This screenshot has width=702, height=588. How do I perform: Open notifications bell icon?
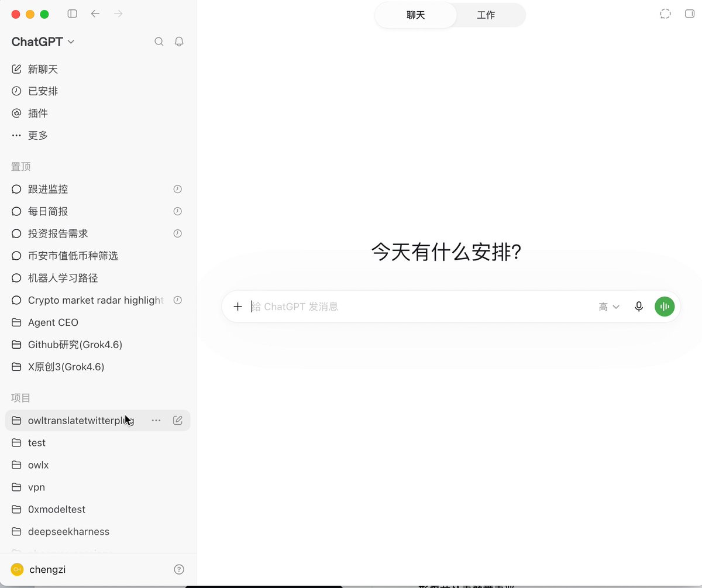[x=180, y=42]
